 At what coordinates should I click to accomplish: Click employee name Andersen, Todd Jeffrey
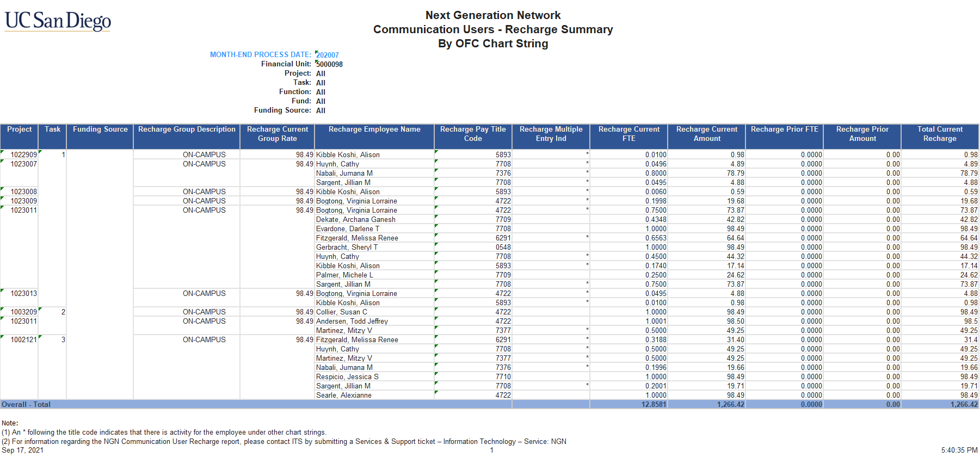(352, 322)
